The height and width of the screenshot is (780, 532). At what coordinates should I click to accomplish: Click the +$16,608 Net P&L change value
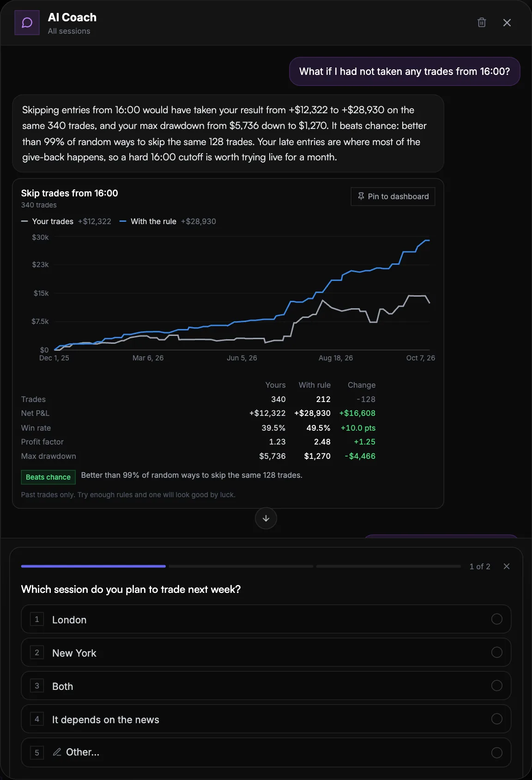[x=357, y=413]
